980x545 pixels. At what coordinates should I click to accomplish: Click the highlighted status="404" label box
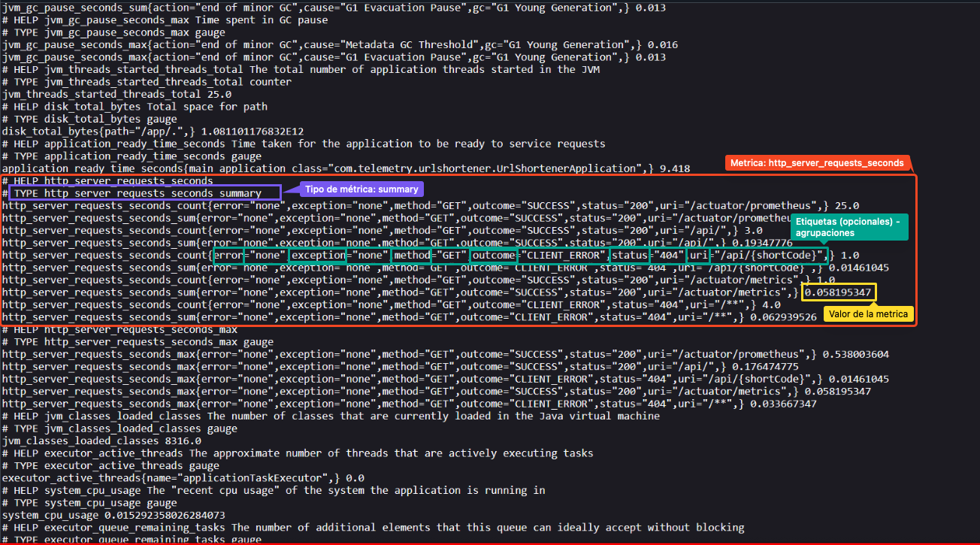pos(647,255)
